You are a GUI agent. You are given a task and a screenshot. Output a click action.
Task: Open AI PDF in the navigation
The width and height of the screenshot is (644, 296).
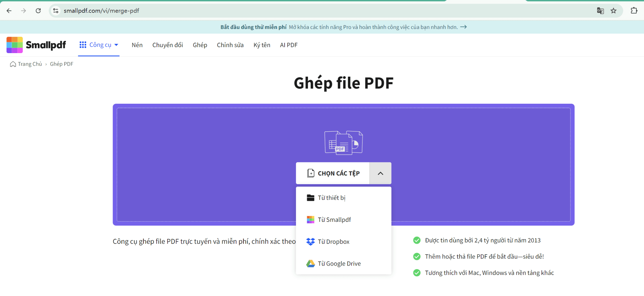[289, 45]
